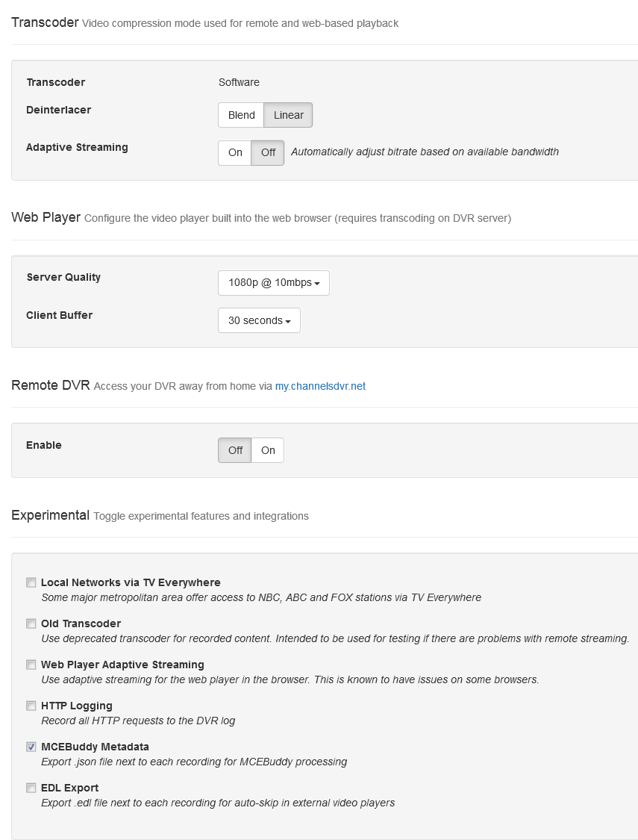Click the Local Networks via TV Everywhere label

point(131,582)
